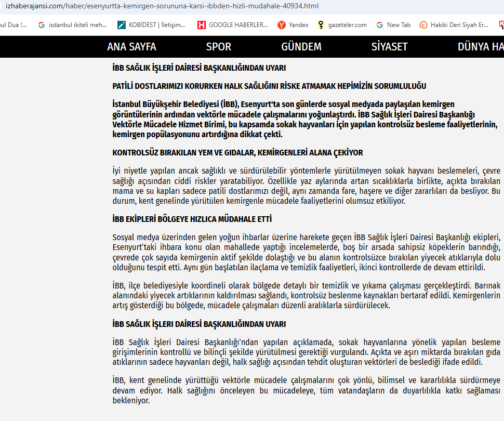The image size is (504, 421).
Task: Open the DÜNYA HA... section
Action: [x=481, y=47]
